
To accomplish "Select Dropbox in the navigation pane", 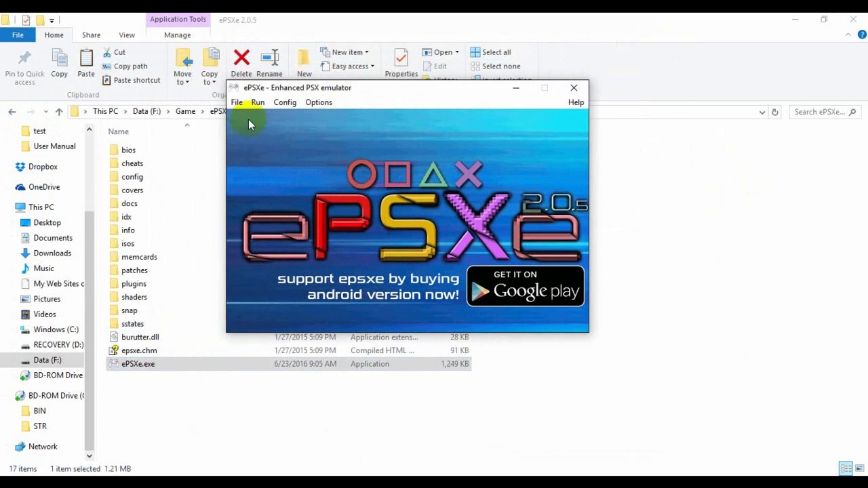I will 43,167.
